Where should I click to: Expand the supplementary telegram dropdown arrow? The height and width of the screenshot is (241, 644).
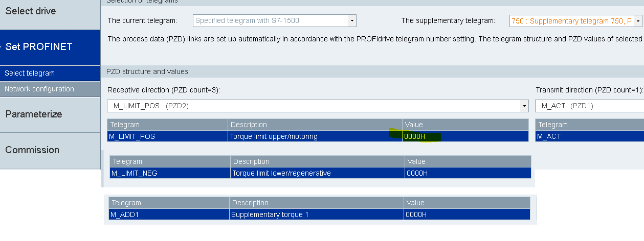[638, 21]
